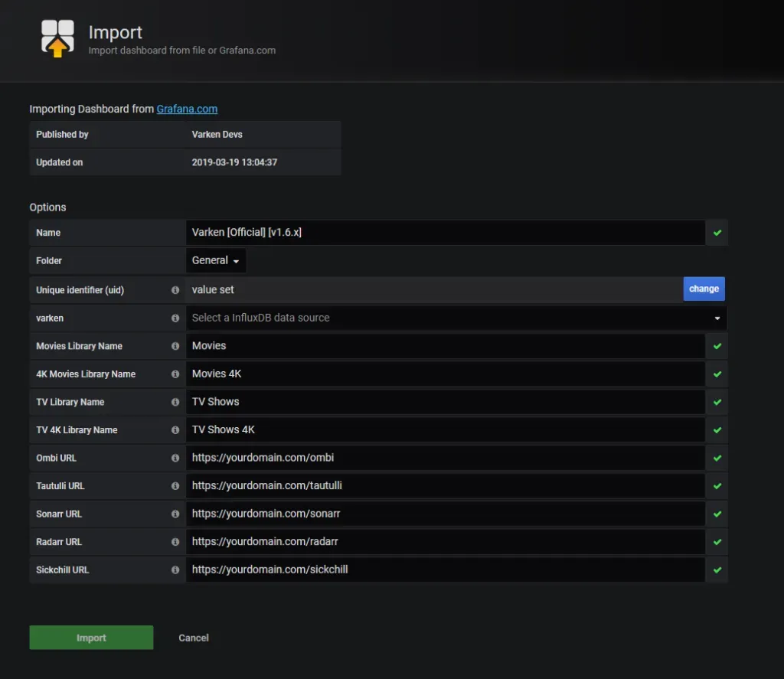The image size is (784, 679).
Task: Click green checkmark on Sonarr URL row
Action: click(x=717, y=514)
